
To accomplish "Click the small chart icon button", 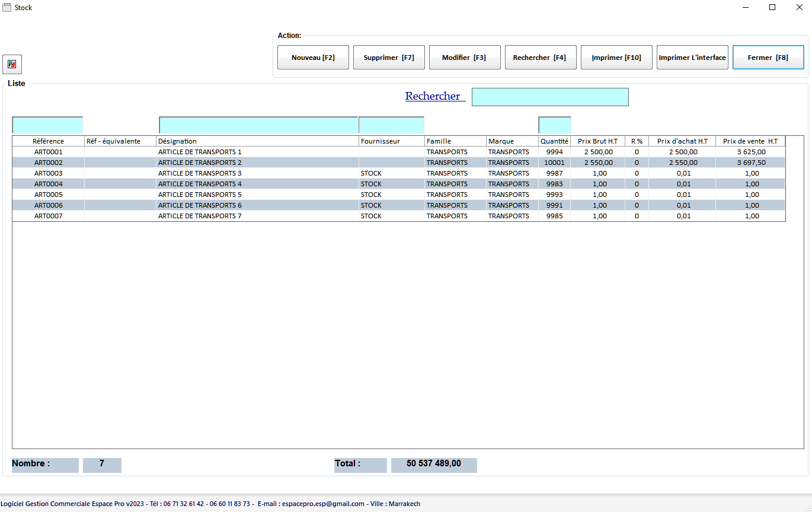I will tap(12, 64).
